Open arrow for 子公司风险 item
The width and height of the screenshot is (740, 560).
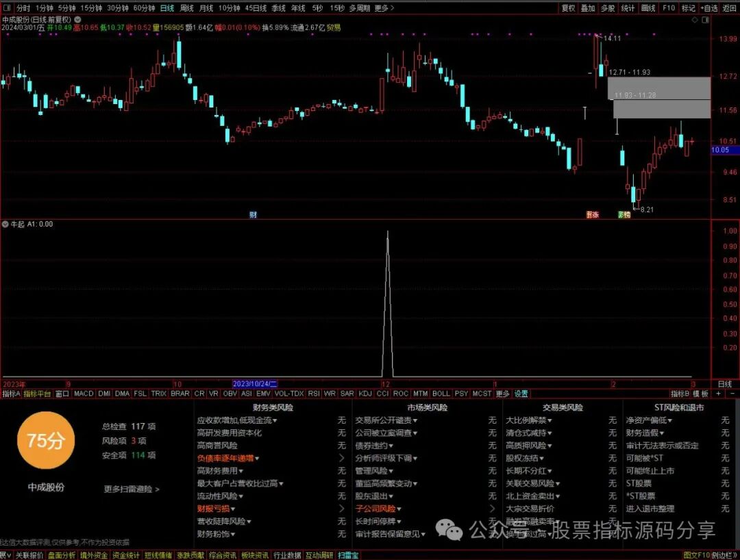(x=492, y=509)
